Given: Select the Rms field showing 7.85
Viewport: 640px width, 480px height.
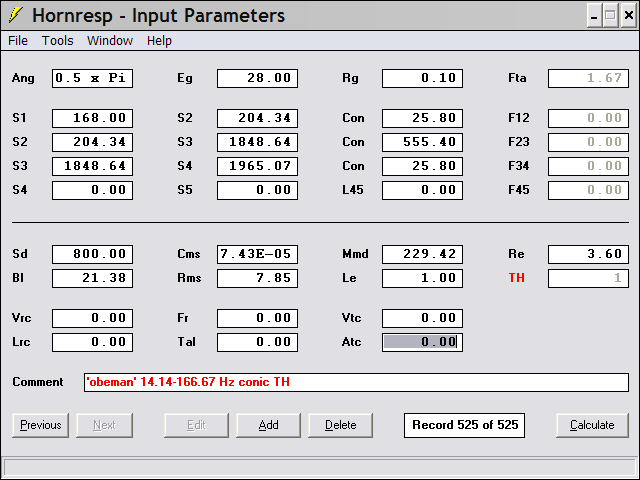Looking at the screenshot, I should pyautogui.click(x=258, y=278).
